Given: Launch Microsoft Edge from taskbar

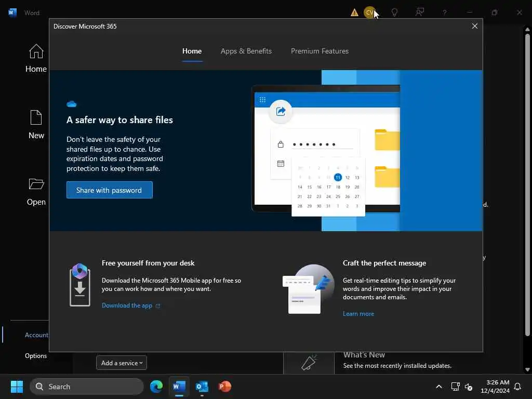Looking at the screenshot, I should [x=156, y=387].
